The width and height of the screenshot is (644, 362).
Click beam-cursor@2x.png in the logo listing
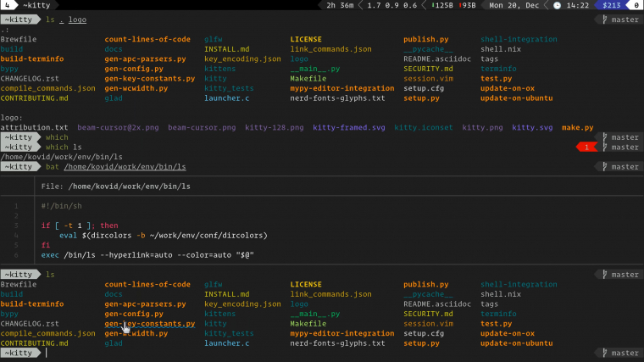(118, 127)
